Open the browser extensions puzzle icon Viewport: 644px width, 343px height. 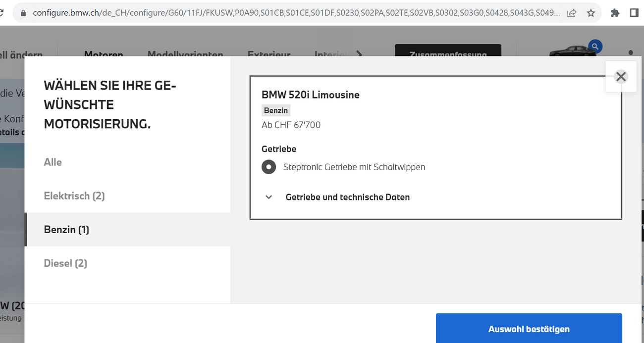point(615,13)
